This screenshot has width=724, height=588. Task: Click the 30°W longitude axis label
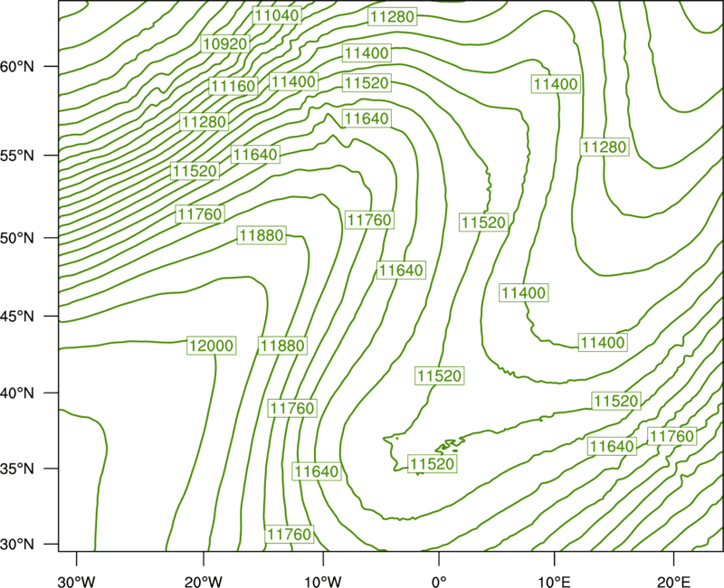coord(76,581)
